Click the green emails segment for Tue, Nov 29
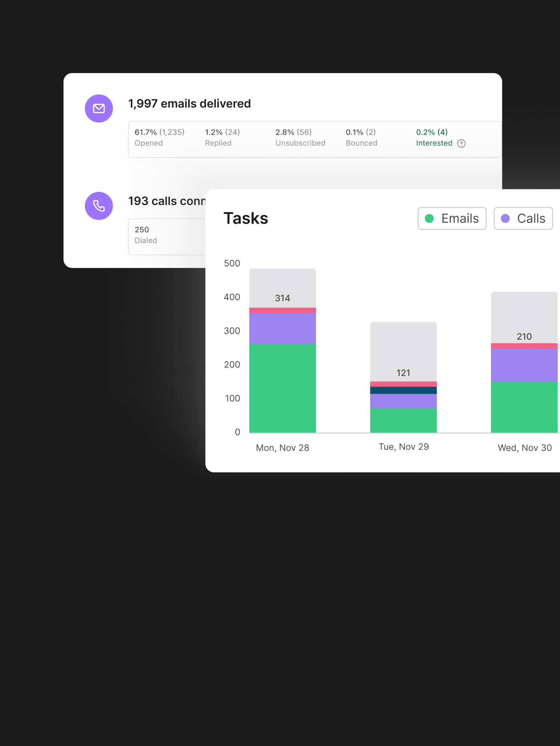The width and height of the screenshot is (560, 746). point(403,420)
